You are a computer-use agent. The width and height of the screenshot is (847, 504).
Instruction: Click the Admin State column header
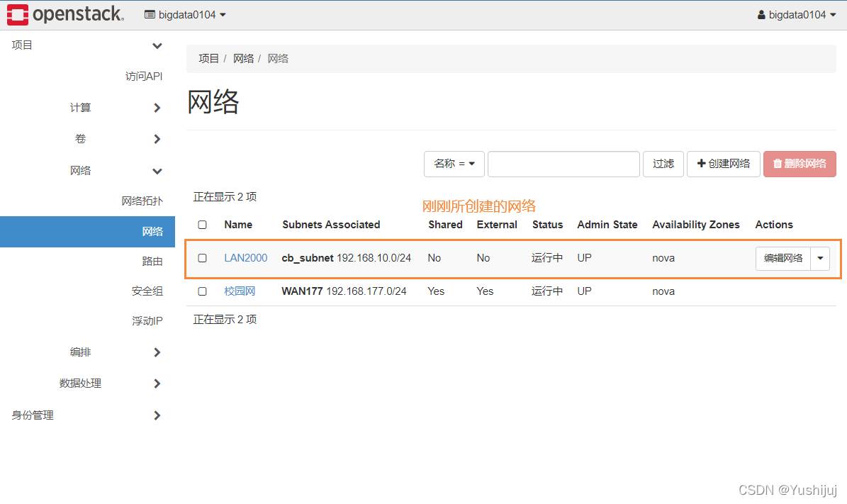pyautogui.click(x=607, y=225)
